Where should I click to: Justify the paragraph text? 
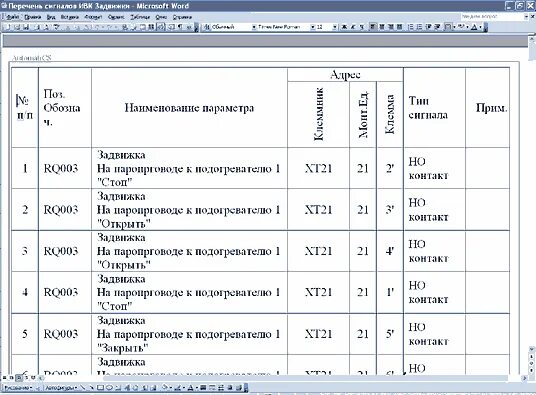(x=399, y=27)
